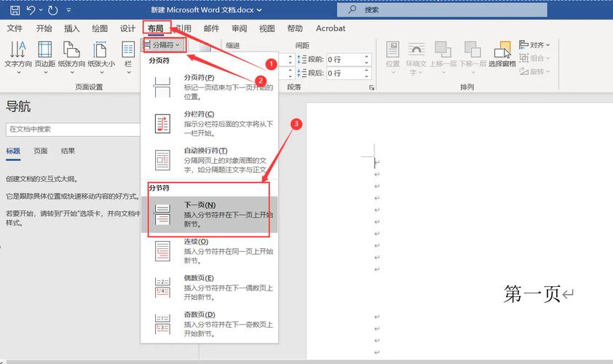Click the Save icon in title bar

coord(15,10)
